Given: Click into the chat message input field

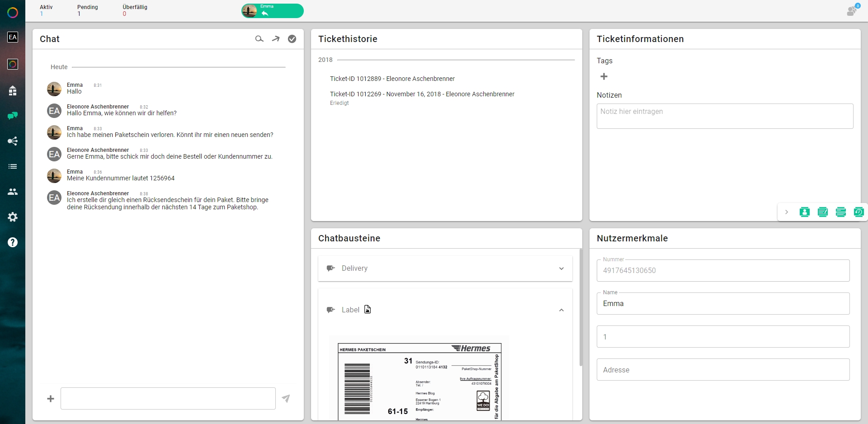Looking at the screenshot, I should 168,398.
